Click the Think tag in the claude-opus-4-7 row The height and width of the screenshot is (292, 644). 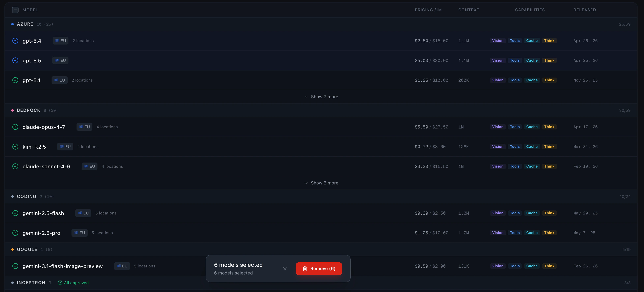point(549,127)
